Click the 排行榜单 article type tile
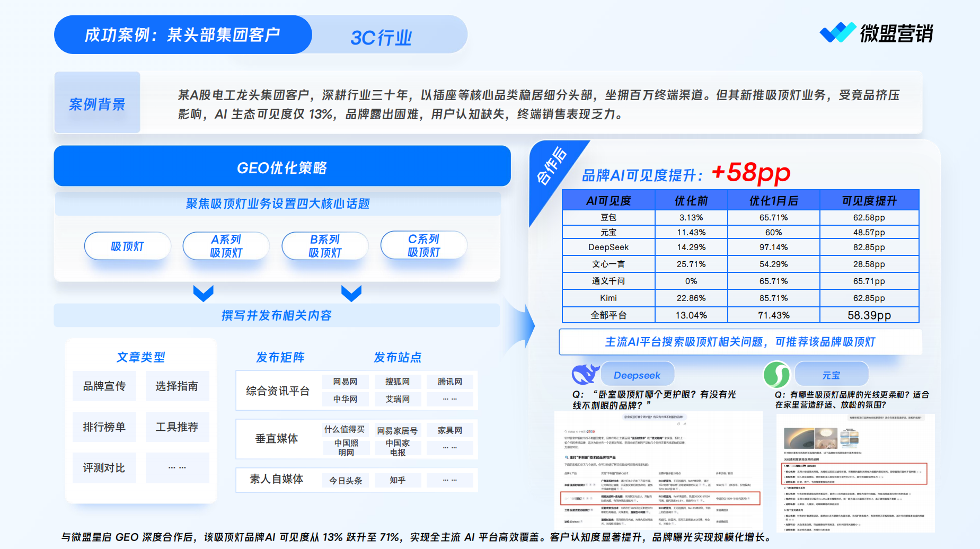Screen dimensions: 980x549 click(x=104, y=427)
